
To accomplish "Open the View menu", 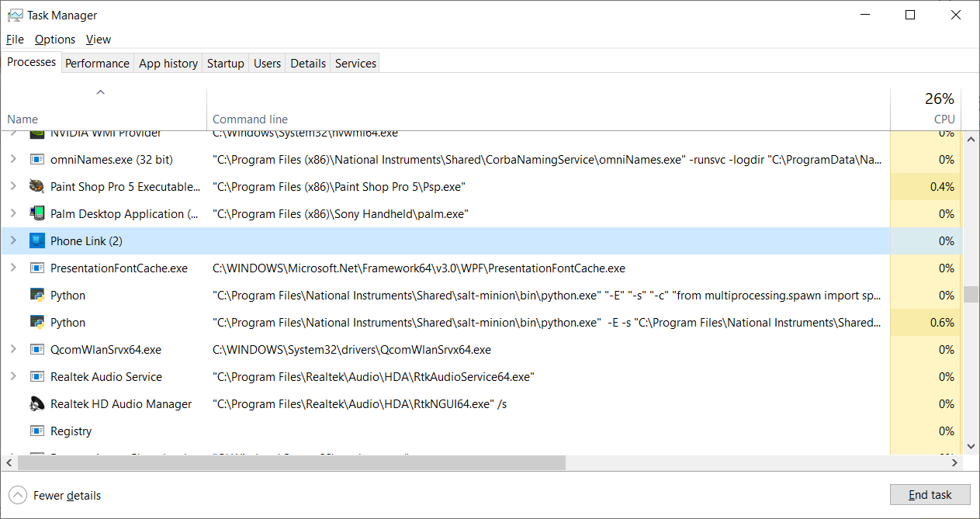I will pyautogui.click(x=99, y=39).
